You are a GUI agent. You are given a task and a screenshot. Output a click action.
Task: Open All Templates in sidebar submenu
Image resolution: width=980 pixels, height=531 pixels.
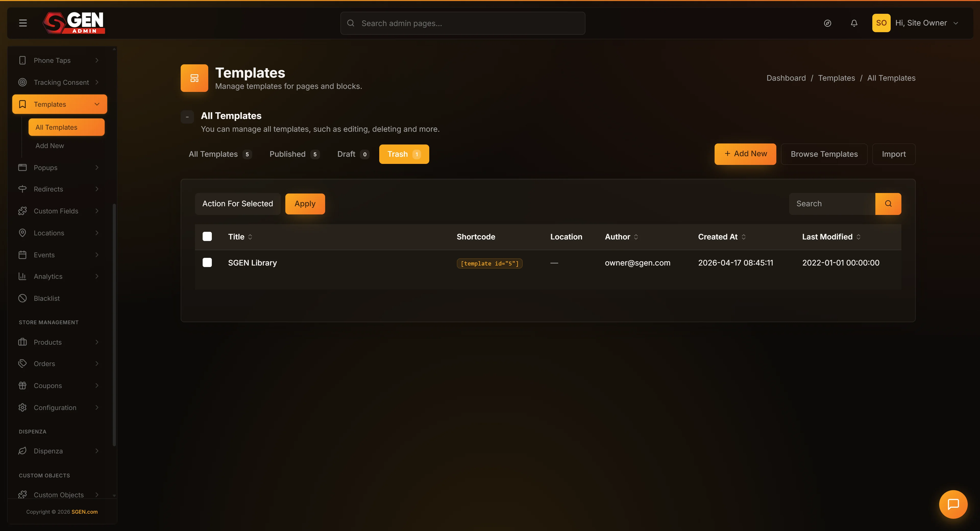pyautogui.click(x=67, y=127)
